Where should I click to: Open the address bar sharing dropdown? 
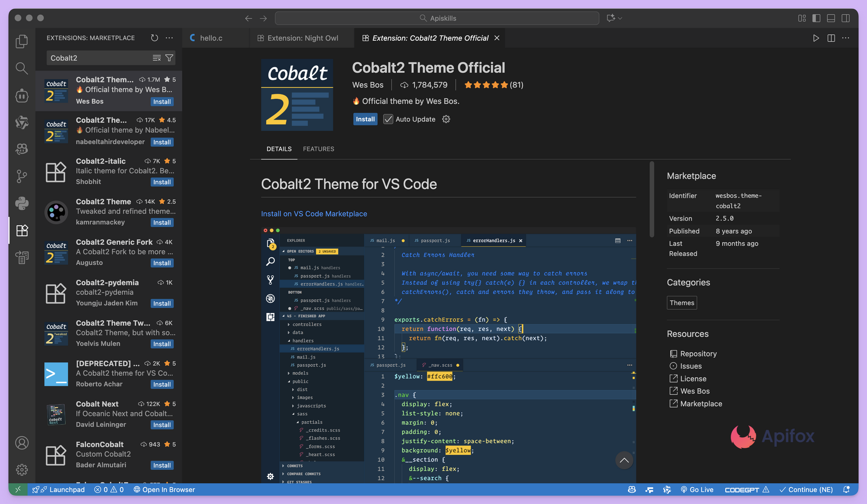(x=614, y=18)
